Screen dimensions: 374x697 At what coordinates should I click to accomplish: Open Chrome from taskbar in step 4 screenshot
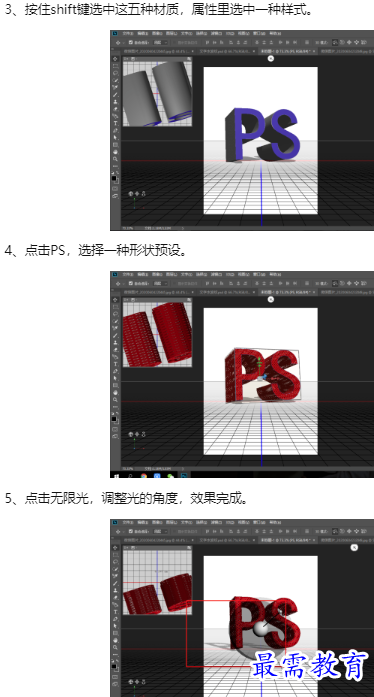[144, 476]
